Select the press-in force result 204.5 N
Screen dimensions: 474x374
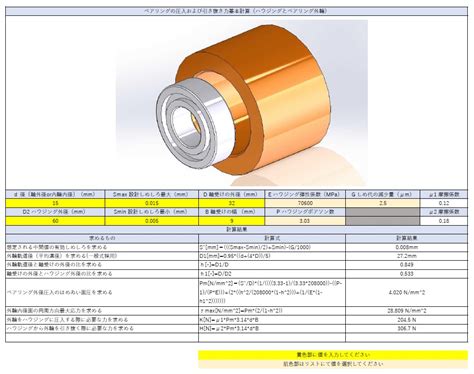click(406, 320)
